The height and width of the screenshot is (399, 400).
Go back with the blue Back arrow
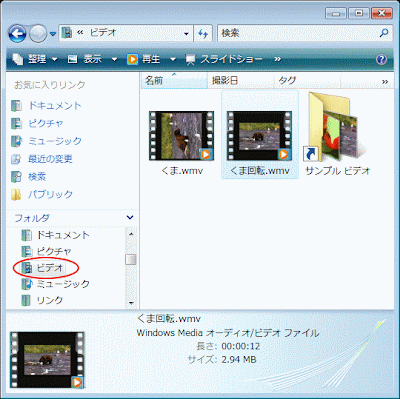(x=17, y=33)
